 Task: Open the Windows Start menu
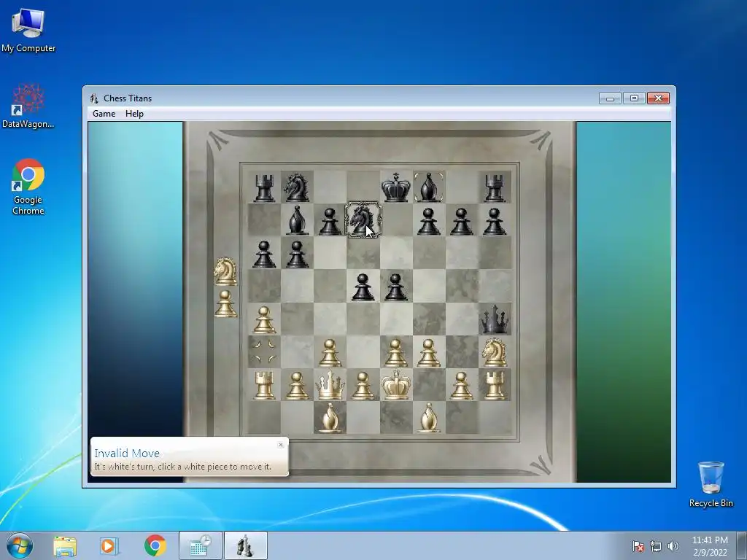pos(20,545)
